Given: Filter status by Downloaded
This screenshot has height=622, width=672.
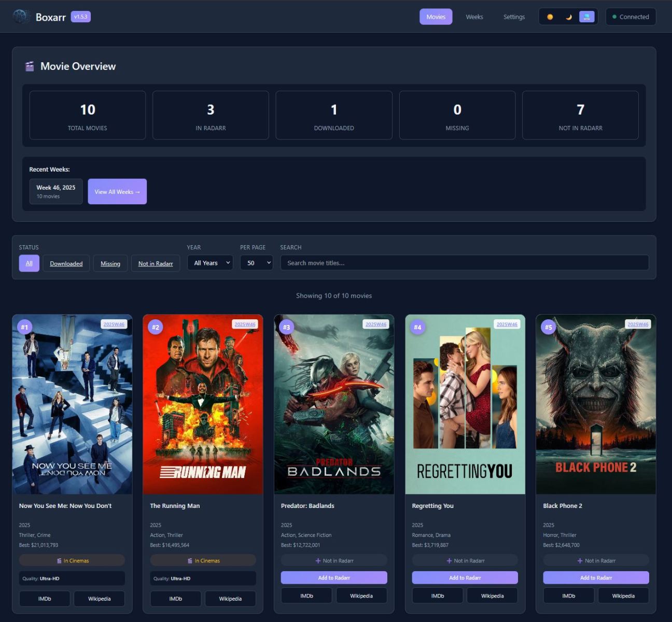Looking at the screenshot, I should click(x=66, y=263).
